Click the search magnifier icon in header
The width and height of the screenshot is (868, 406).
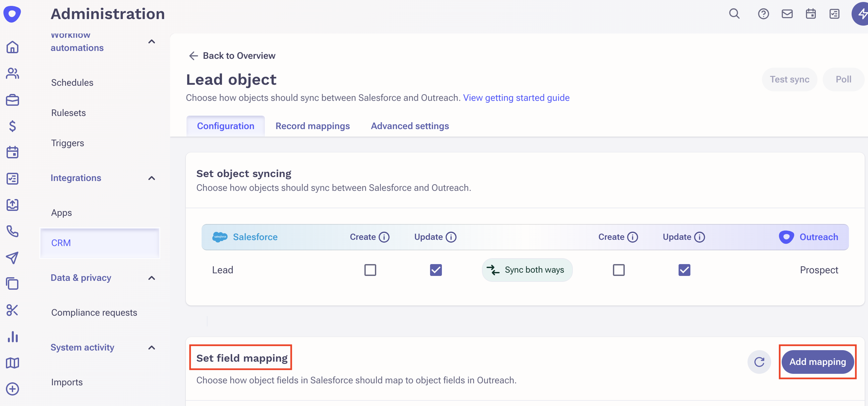[x=734, y=14]
